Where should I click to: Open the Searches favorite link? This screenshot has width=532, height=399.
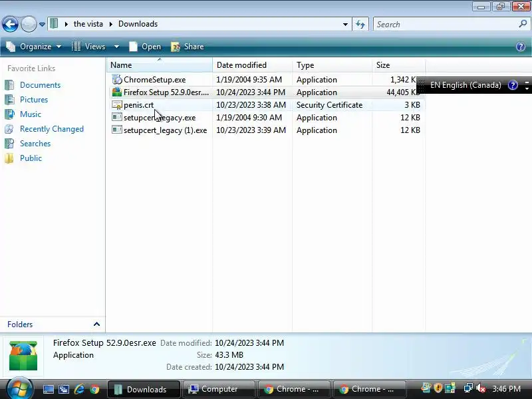pos(35,144)
